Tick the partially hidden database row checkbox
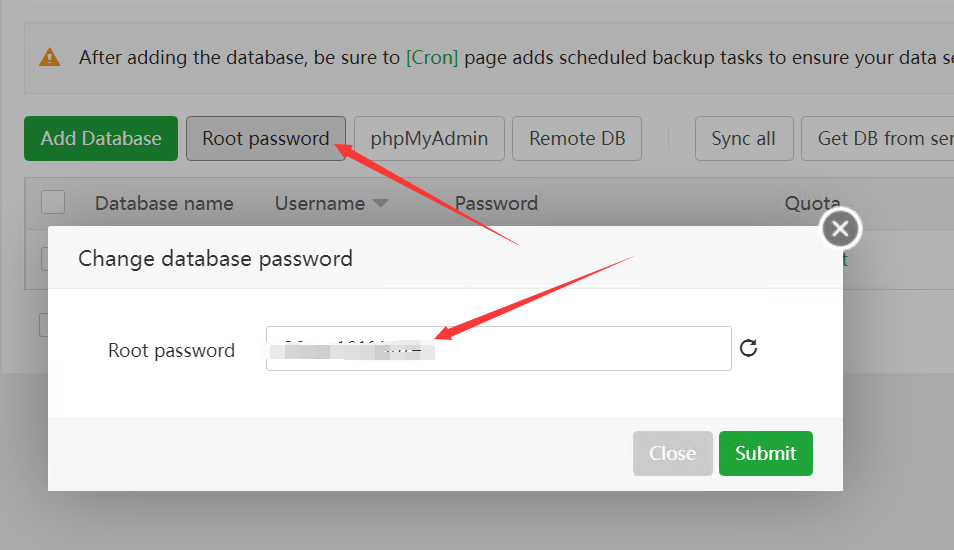Viewport: 954px width, 550px height. point(44,259)
